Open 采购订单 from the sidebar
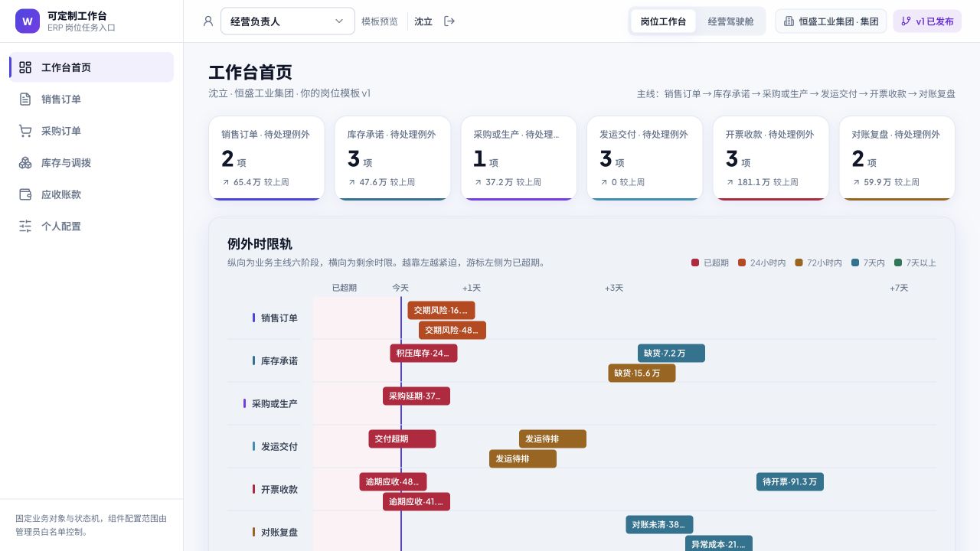The image size is (980, 551). pos(91,131)
